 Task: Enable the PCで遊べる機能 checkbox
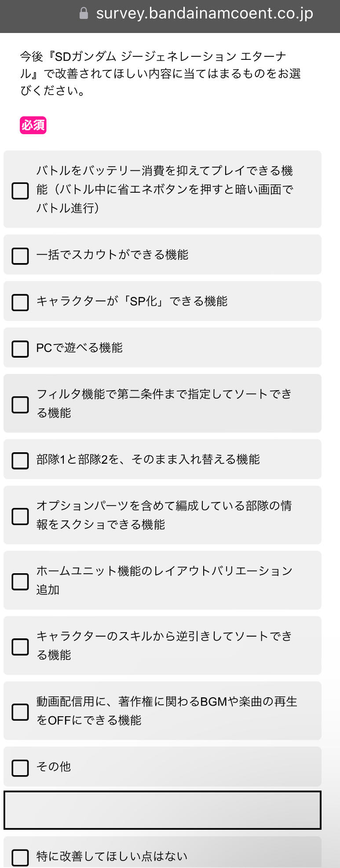pyautogui.click(x=20, y=349)
